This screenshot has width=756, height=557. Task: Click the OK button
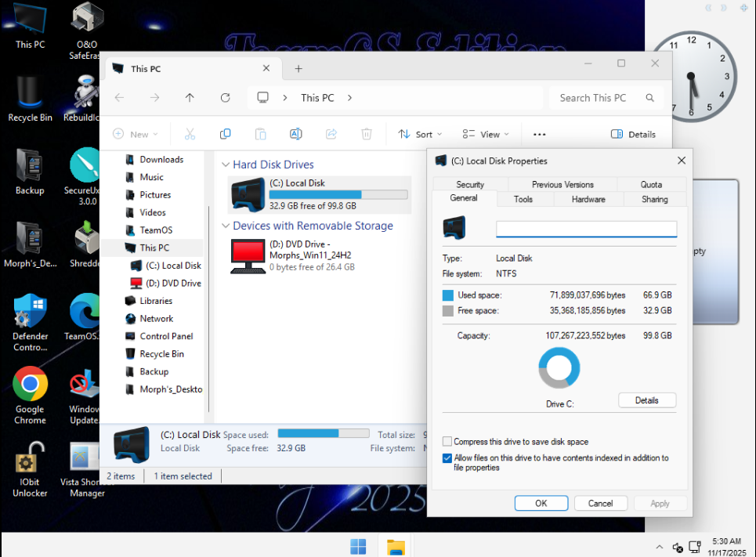click(x=541, y=503)
